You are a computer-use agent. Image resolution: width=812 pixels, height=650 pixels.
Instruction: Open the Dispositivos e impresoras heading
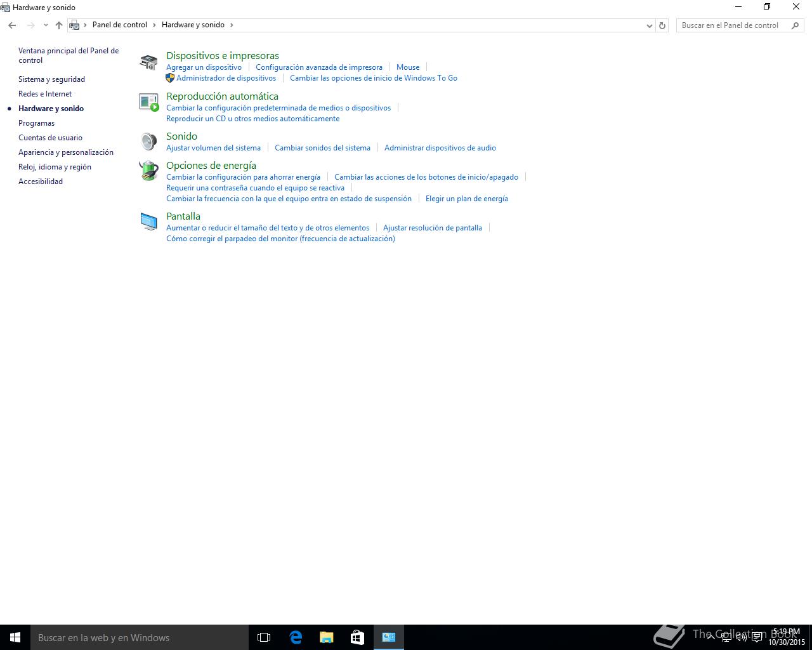pos(223,56)
